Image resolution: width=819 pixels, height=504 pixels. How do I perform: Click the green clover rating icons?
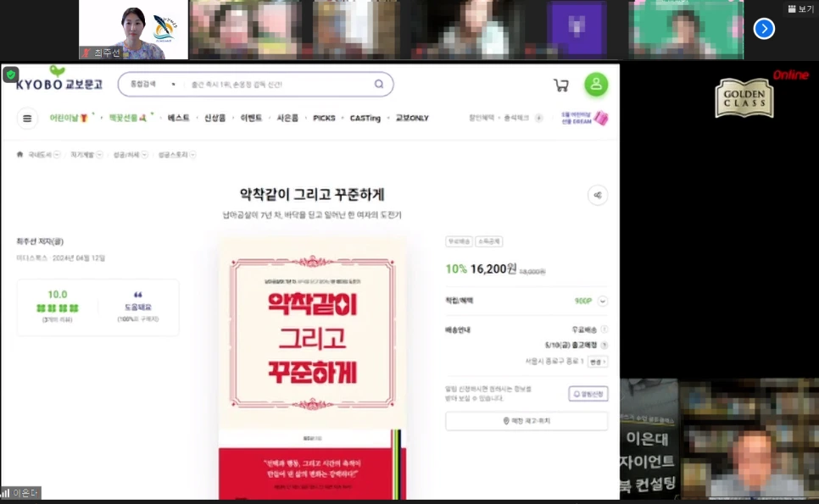coord(58,308)
